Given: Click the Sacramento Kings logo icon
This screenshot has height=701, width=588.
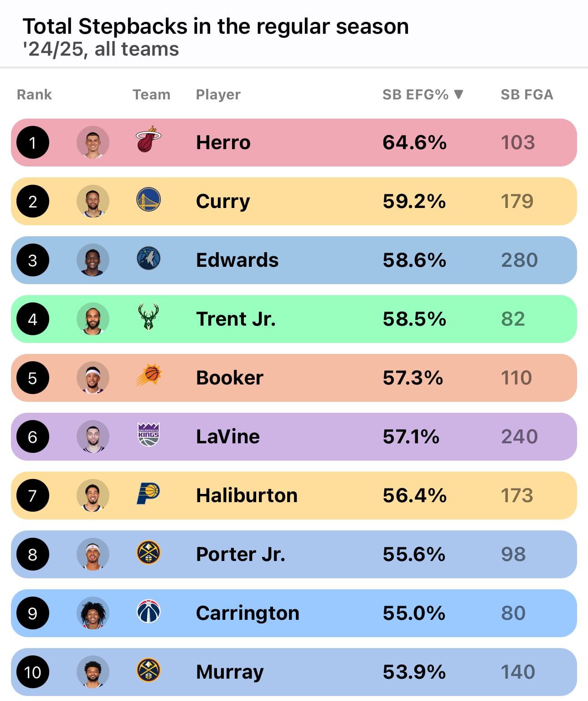Looking at the screenshot, I should pyautogui.click(x=148, y=434).
